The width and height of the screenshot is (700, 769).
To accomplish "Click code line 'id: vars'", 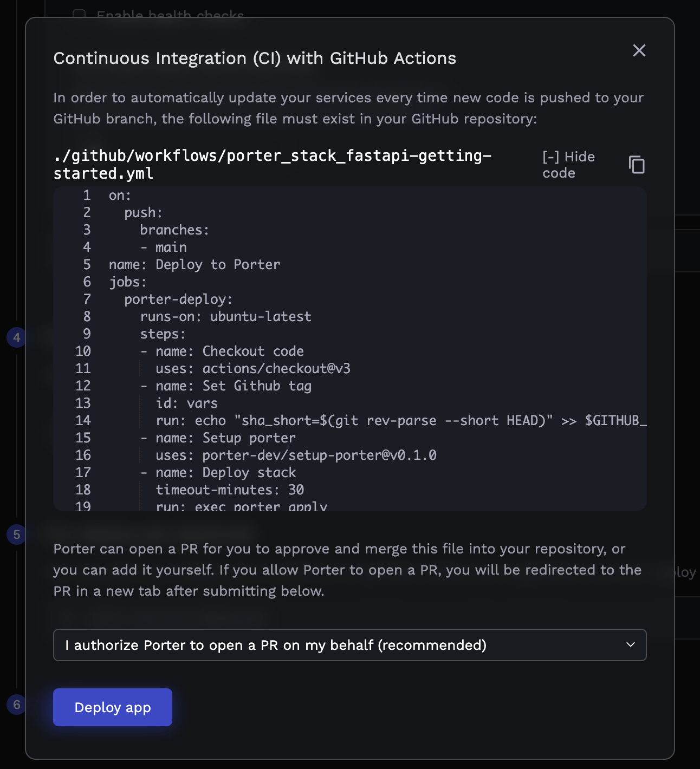I will (186, 403).
